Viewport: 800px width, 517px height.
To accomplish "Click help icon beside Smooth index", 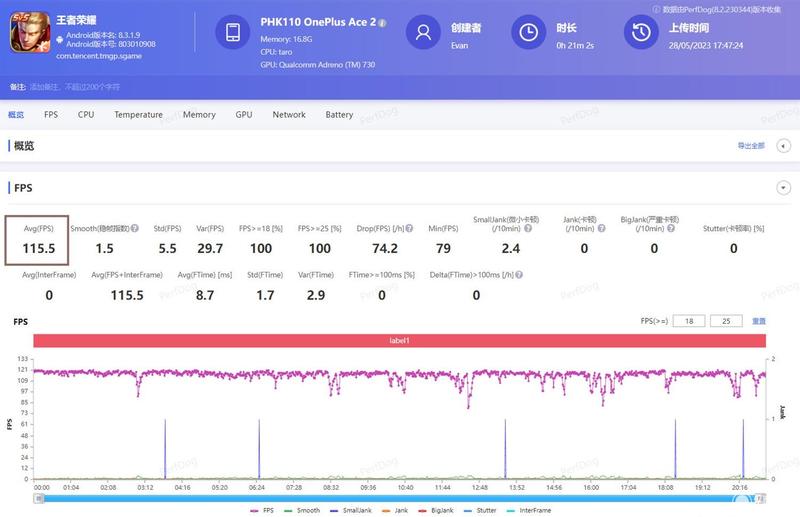I will click(x=135, y=228).
